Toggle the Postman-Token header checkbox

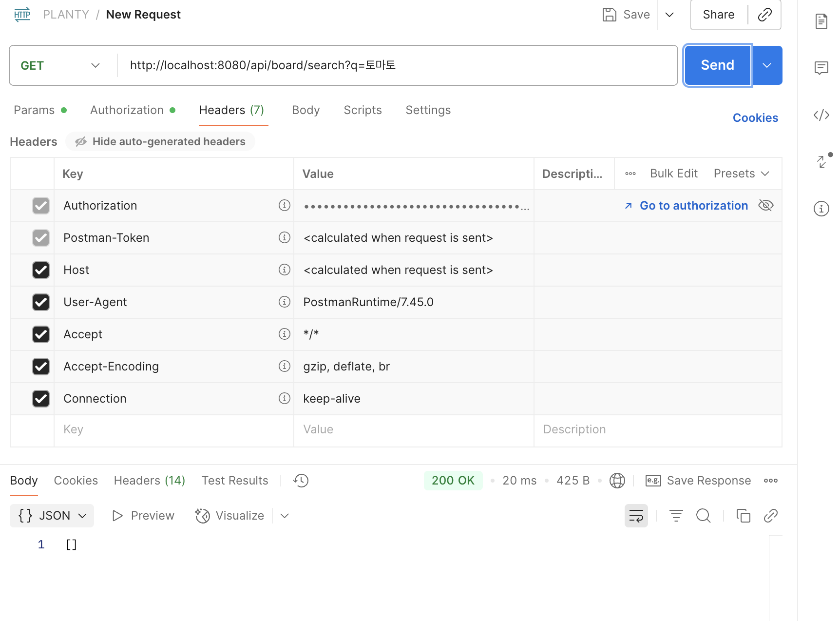(41, 238)
